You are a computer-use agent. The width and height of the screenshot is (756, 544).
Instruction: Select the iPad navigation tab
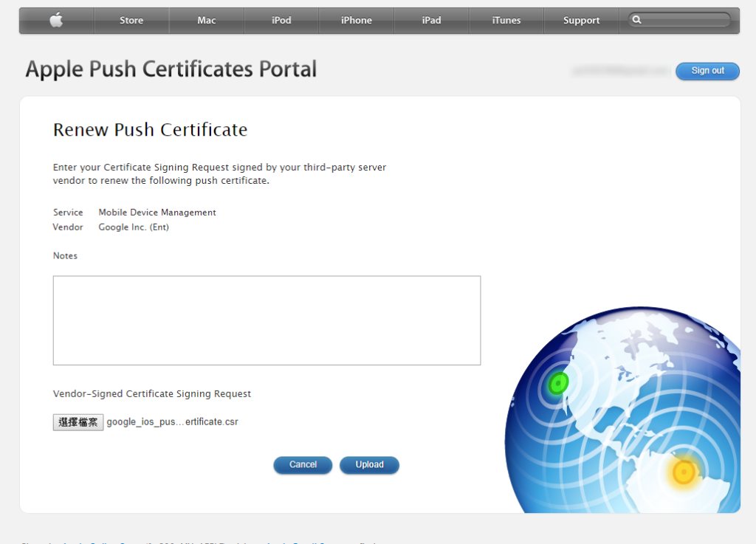431,20
